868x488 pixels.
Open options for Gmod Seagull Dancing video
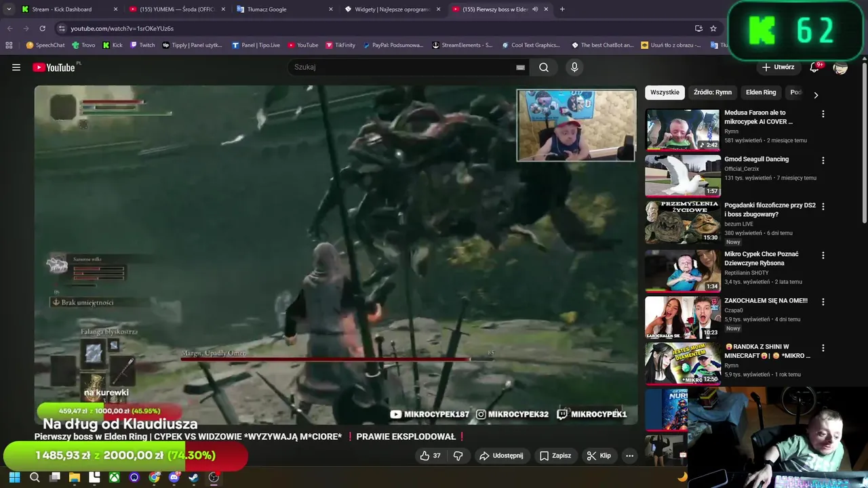tap(823, 161)
